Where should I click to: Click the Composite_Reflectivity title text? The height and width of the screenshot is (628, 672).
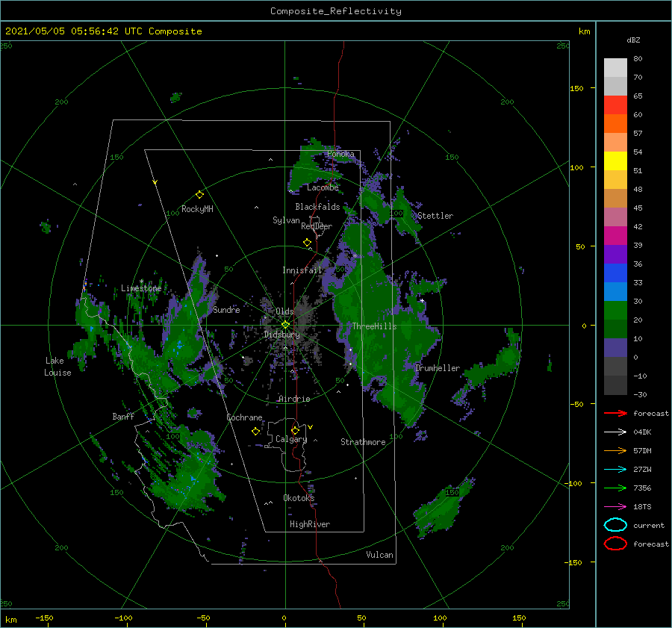point(335,11)
